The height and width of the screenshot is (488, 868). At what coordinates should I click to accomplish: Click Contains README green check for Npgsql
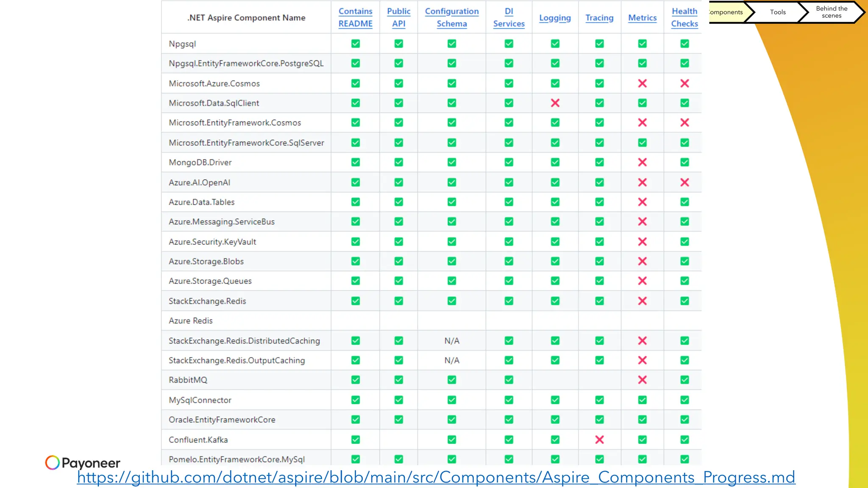tap(355, 44)
